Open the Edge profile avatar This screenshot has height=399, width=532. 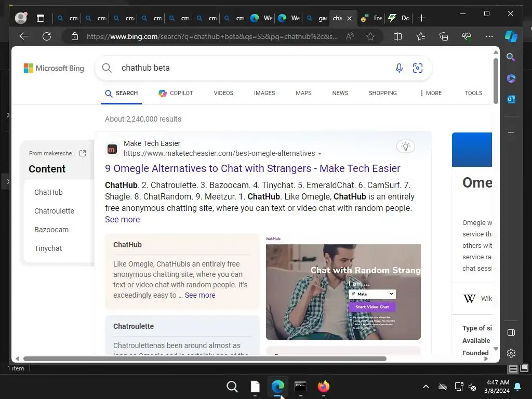coord(21,18)
